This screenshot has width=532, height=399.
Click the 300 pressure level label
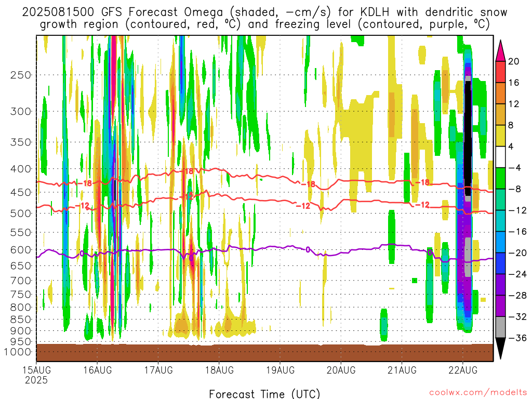coord(21,111)
